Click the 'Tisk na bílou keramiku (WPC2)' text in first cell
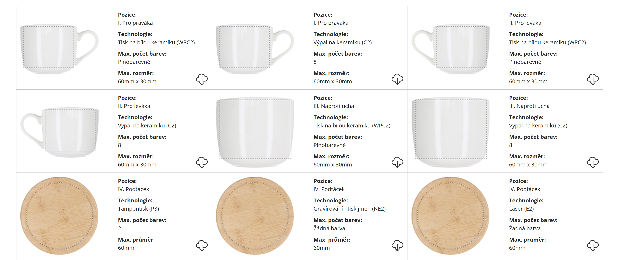This screenshot has height=260, width=644. pos(156,42)
